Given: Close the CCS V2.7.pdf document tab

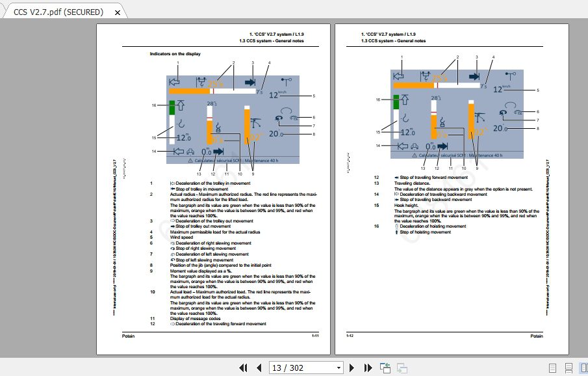Looking at the screenshot, I should (x=117, y=12).
